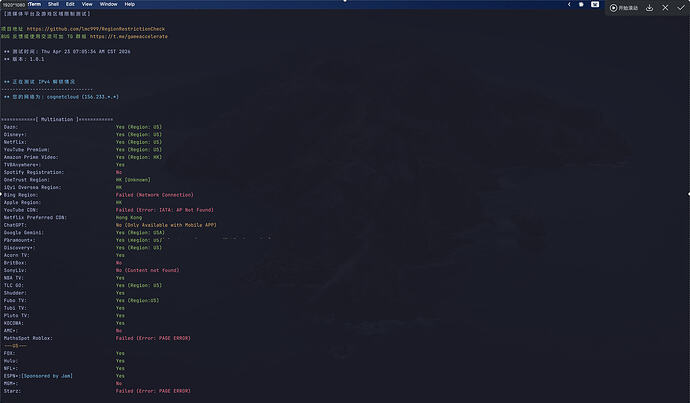
Task: Click the 'FOX:' row label
Action: 9,353
